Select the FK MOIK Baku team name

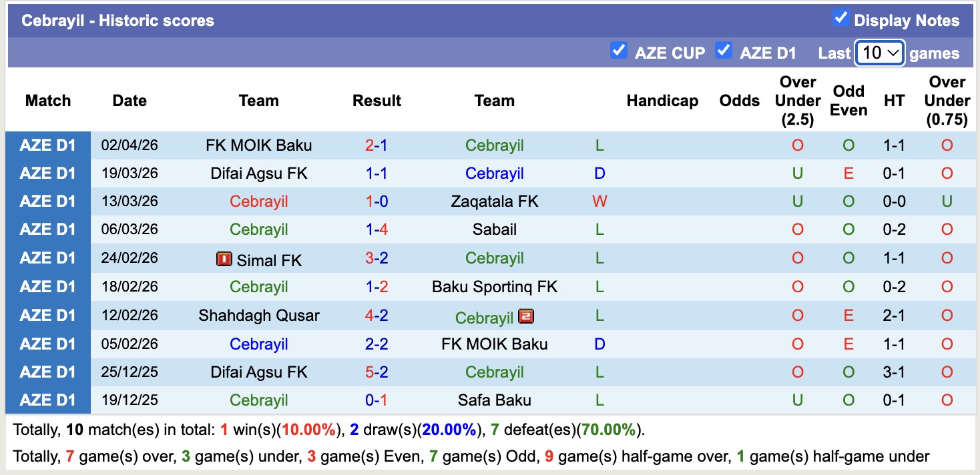(259, 145)
